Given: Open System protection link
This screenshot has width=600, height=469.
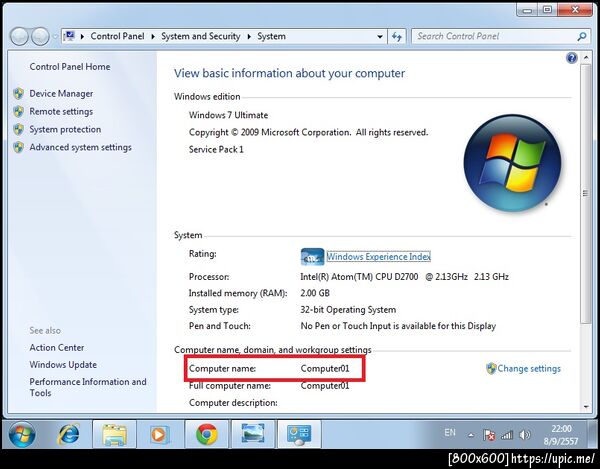Looking at the screenshot, I should (65, 129).
